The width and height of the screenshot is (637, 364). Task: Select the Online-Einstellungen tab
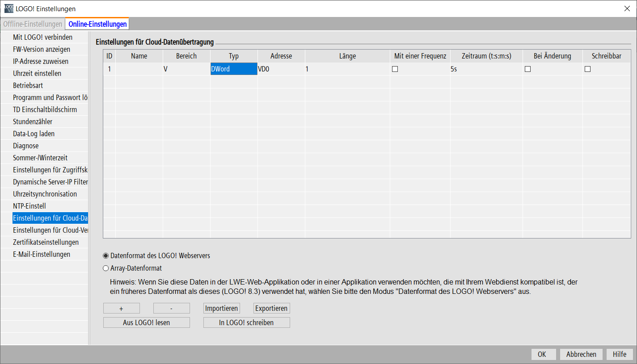point(97,24)
